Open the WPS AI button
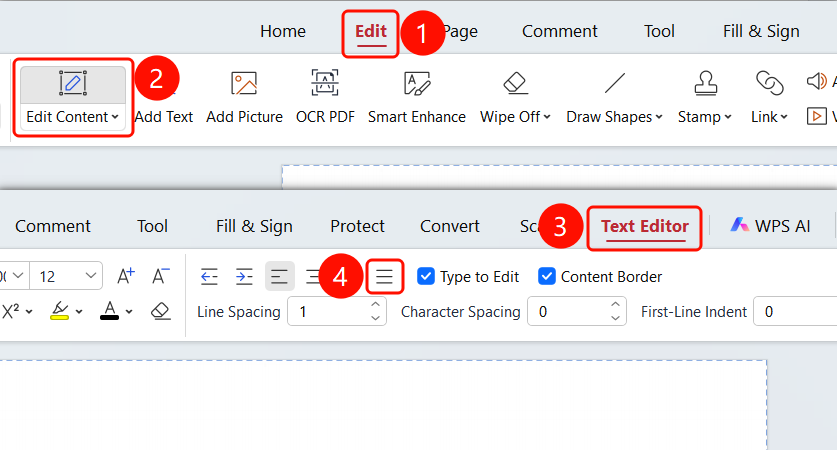The height and width of the screenshot is (450, 837). 770,226
